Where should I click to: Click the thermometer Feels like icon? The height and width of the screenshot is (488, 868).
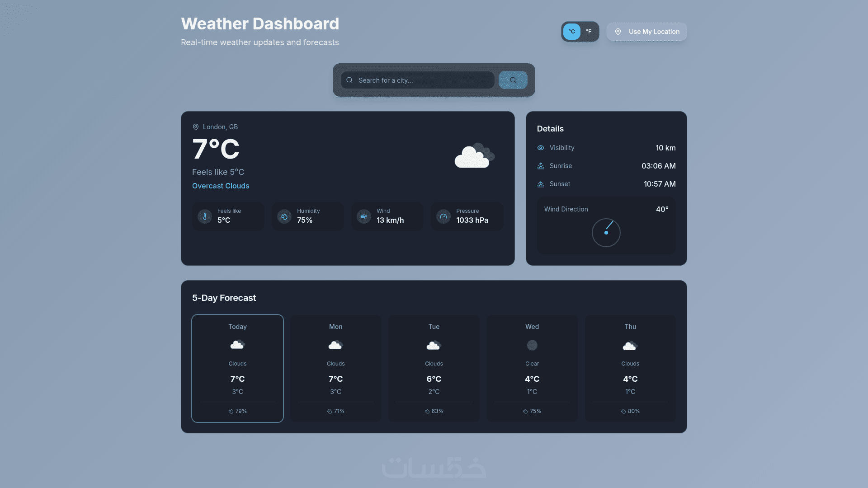pyautogui.click(x=205, y=216)
